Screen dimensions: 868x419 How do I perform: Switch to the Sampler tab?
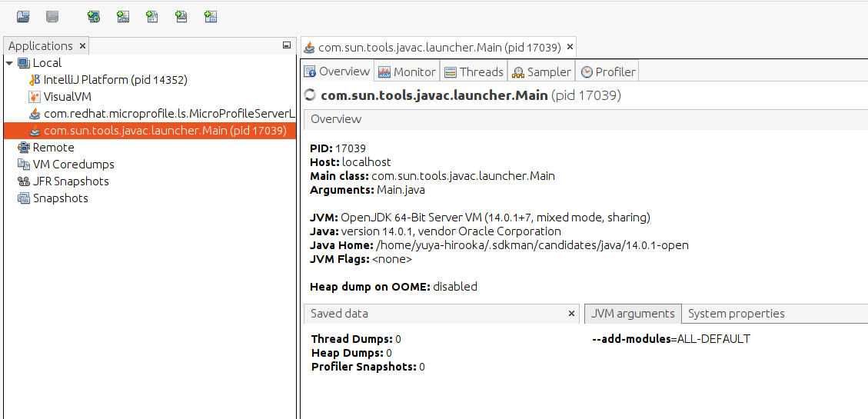click(x=541, y=72)
